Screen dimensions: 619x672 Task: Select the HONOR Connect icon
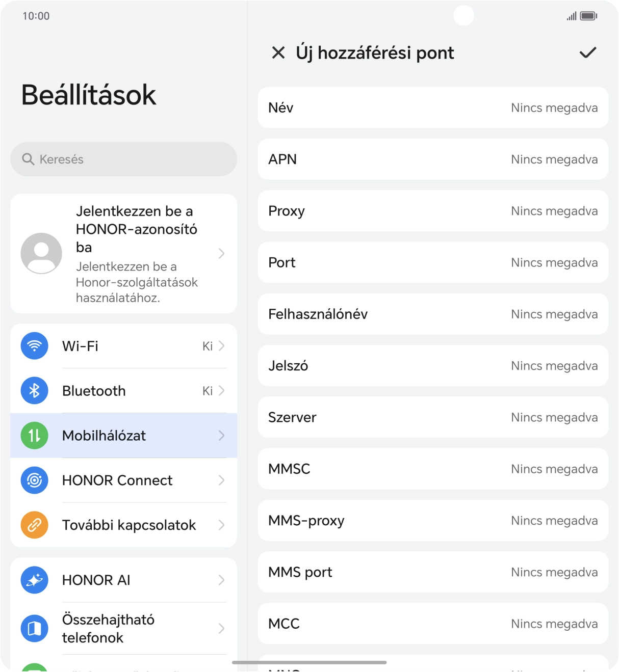(x=34, y=480)
